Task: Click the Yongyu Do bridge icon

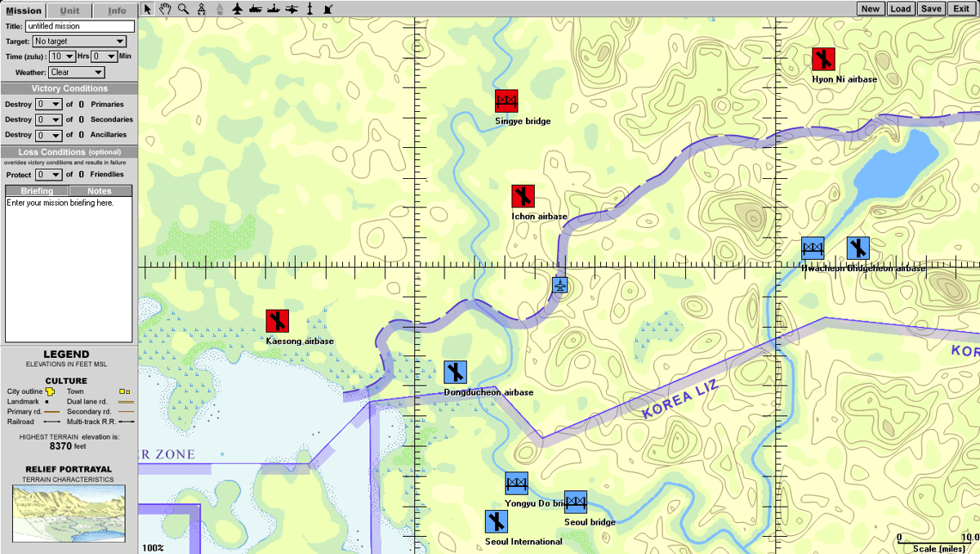Action: (517, 484)
